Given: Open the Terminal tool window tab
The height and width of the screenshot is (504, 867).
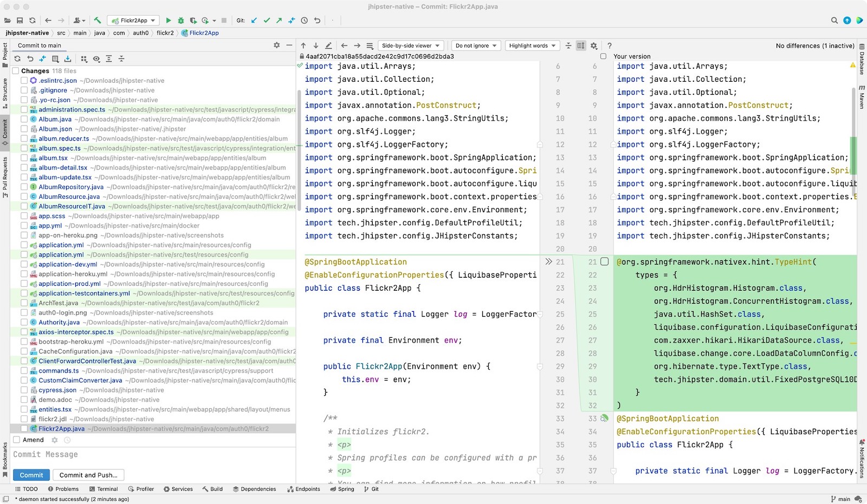Looking at the screenshot, I should coord(103,489).
